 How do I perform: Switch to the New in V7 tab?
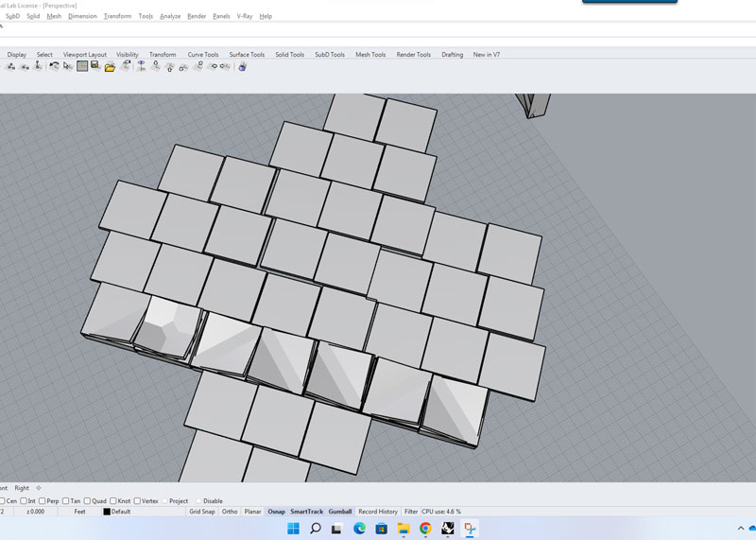pyautogui.click(x=487, y=55)
